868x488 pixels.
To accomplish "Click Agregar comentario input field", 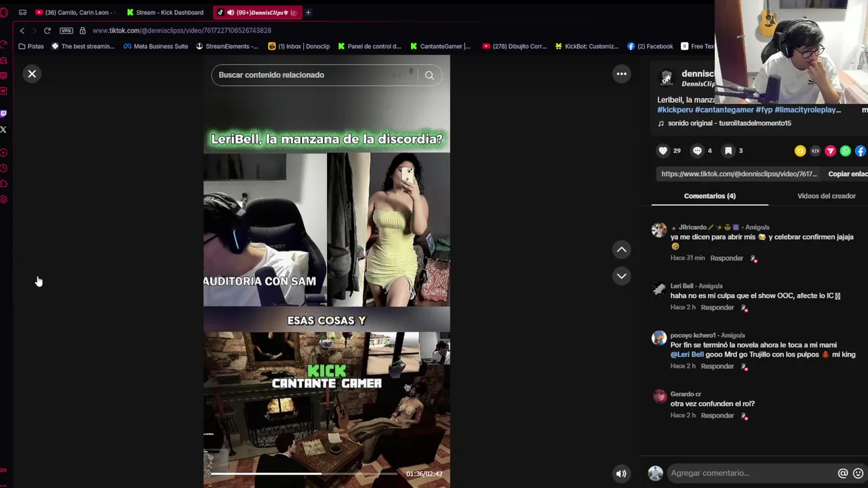I will click(x=750, y=473).
